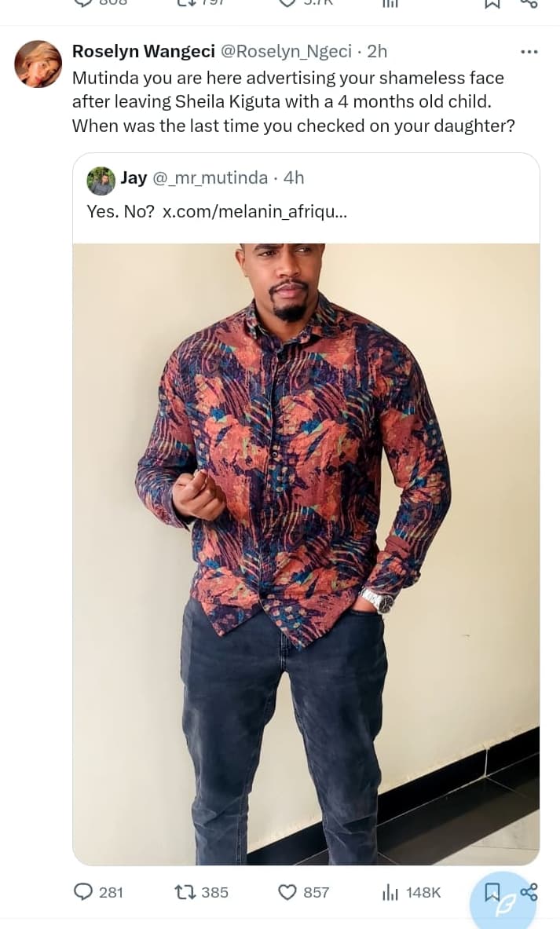Open the three-dot more options menu
560x929 pixels.
pos(529,52)
